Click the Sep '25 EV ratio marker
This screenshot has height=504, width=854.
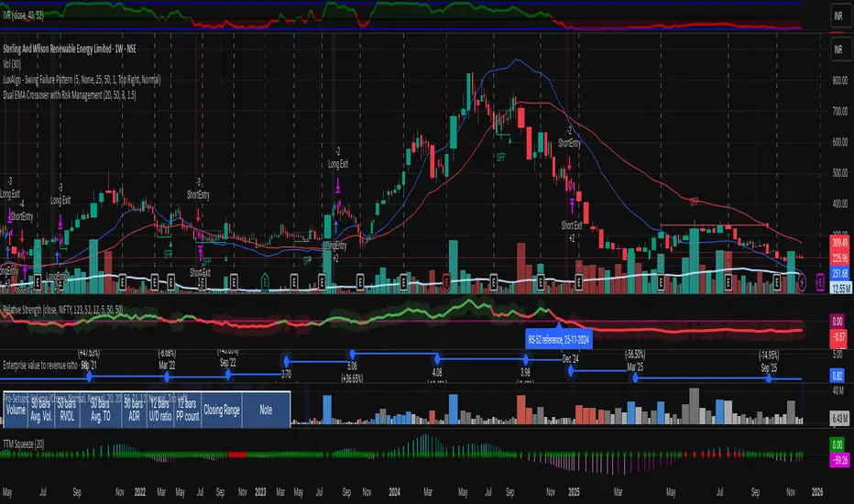(769, 378)
